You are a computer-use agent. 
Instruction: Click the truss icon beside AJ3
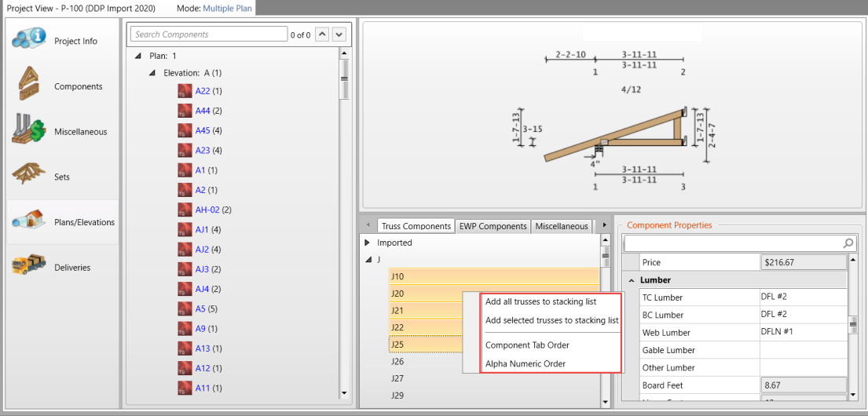click(x=185, y=269)
